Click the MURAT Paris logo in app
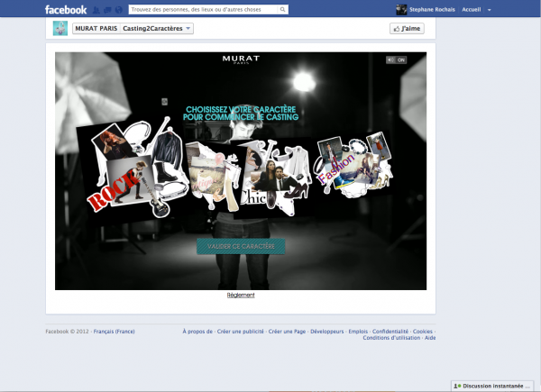This screenshot has width=541, height=392. click(241, 60)
